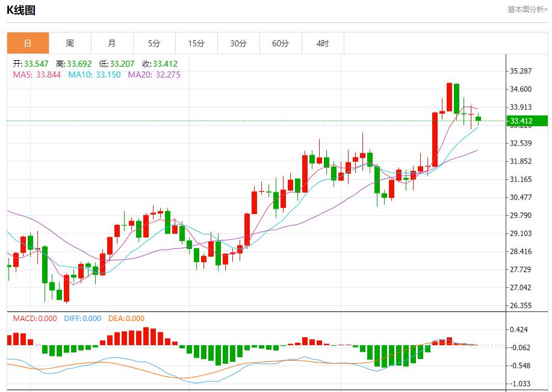
Task: Select the 日 daily chart tab
Action: click(x=28, y=43)
